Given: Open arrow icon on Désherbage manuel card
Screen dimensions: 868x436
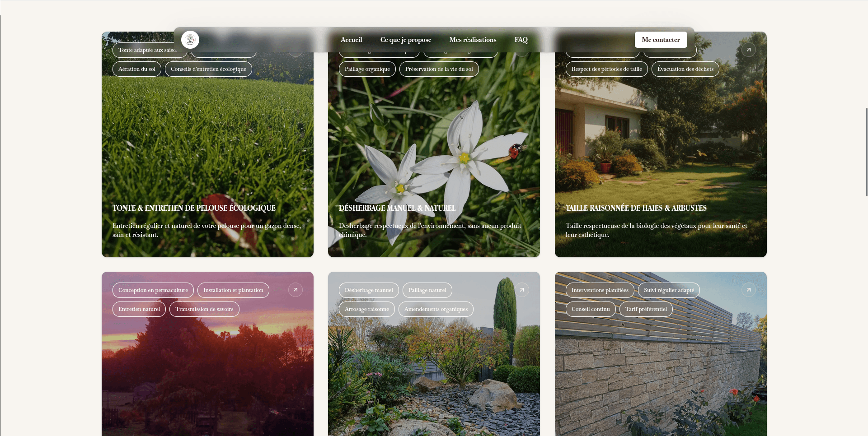Looking at the screenshot, I should click(x=522, y=290).
